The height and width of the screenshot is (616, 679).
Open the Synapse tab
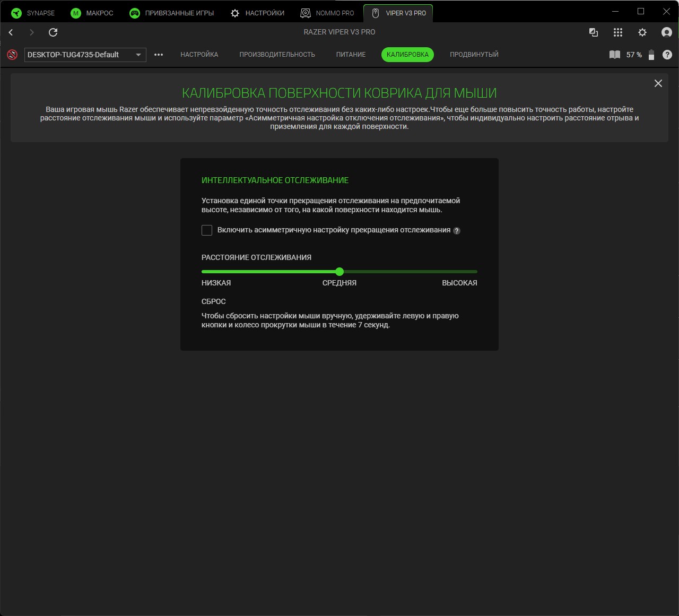(x=33, y=13)
